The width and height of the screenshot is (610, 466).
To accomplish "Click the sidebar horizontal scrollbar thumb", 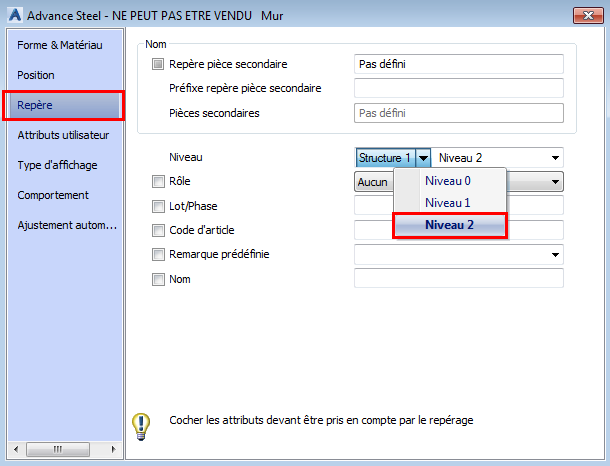I will click(x=58, y=449).
